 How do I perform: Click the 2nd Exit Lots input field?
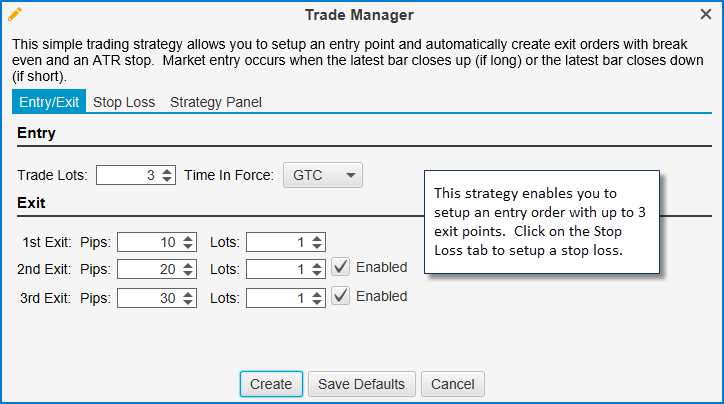pos(278,269)
